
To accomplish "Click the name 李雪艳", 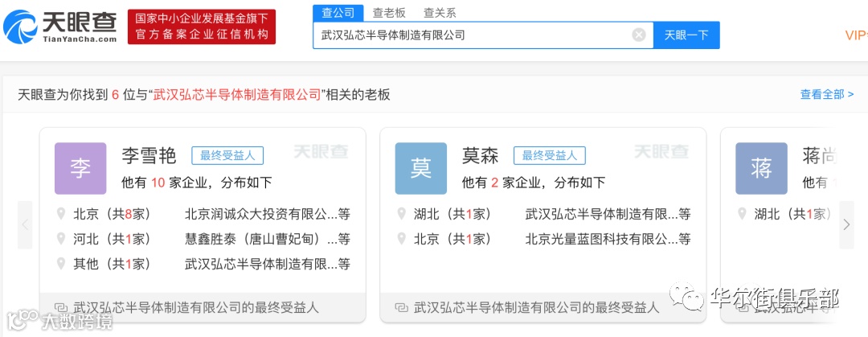I will (149, 156).
